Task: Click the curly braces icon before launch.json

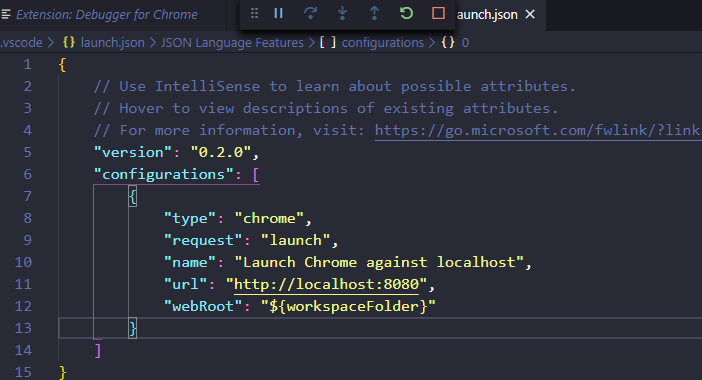Action: tap(69, 43)
